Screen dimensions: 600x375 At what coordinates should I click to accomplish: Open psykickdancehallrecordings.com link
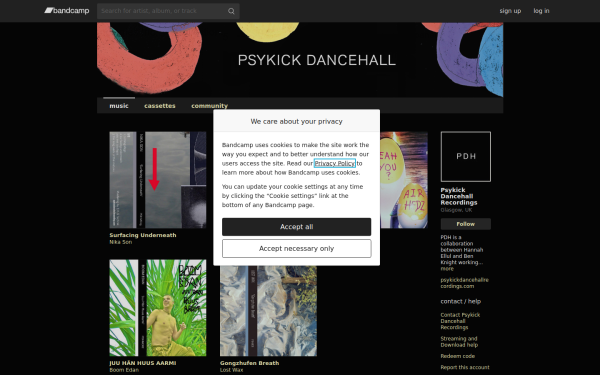(x=465, y=283)
